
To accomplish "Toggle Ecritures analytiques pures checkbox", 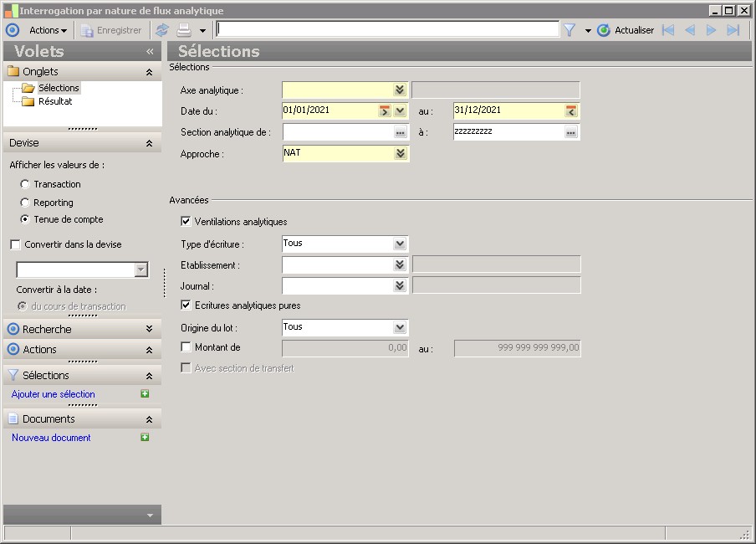I will click(x=186, y=305).
